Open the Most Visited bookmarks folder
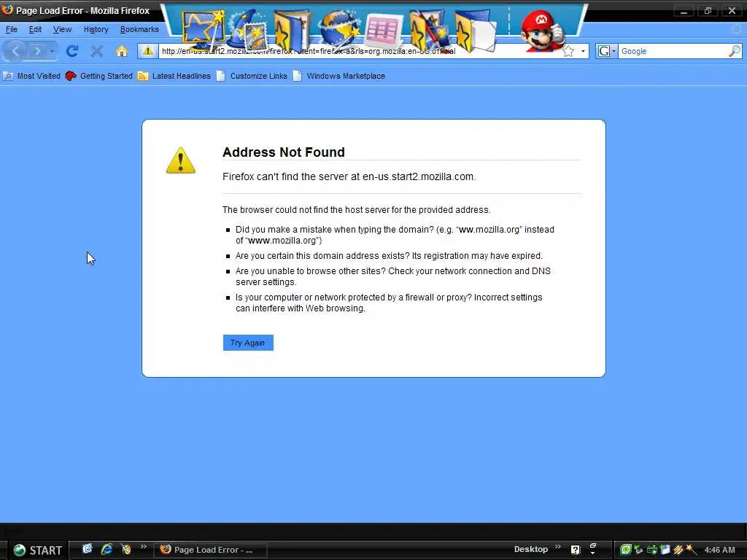747x560 pixels. coord(31,76)
